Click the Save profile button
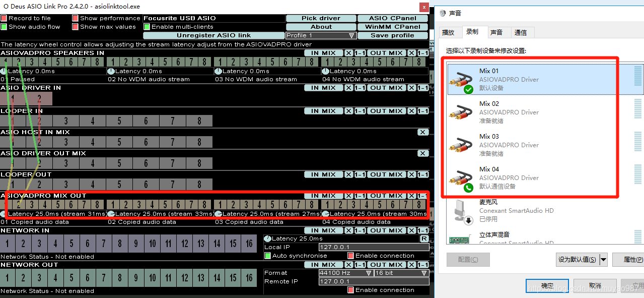644x298 pixels. click(393, 35)
